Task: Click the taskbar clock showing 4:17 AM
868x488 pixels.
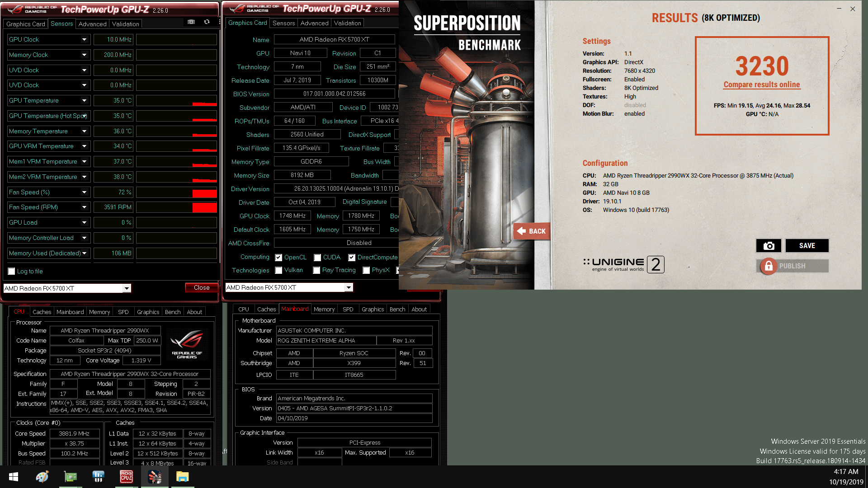Action: coord(846,472)
